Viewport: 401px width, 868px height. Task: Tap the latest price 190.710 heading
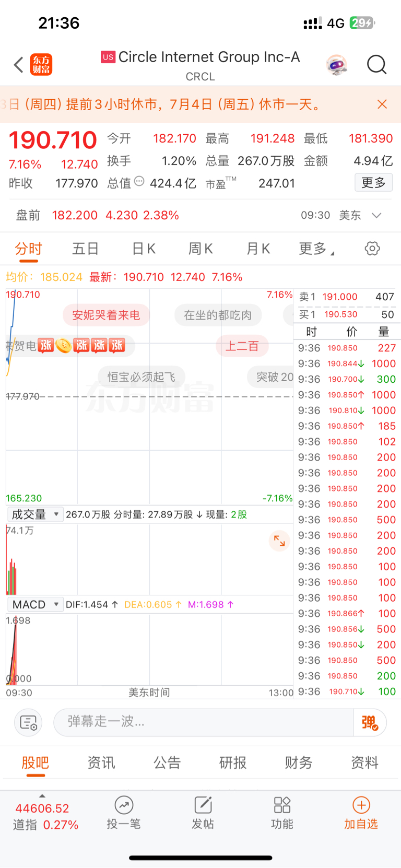(53, 140)
